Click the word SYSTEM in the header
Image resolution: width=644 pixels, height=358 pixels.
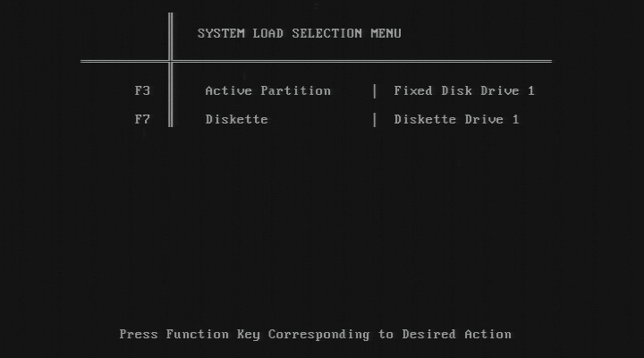[221, 33]
